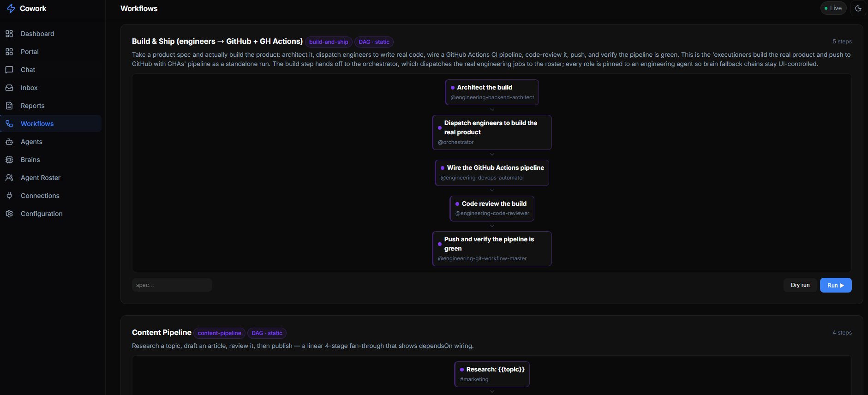Select the Research: {{topic}} step node
This screenshot has height=395, width=868.
(x=492, y=374)
